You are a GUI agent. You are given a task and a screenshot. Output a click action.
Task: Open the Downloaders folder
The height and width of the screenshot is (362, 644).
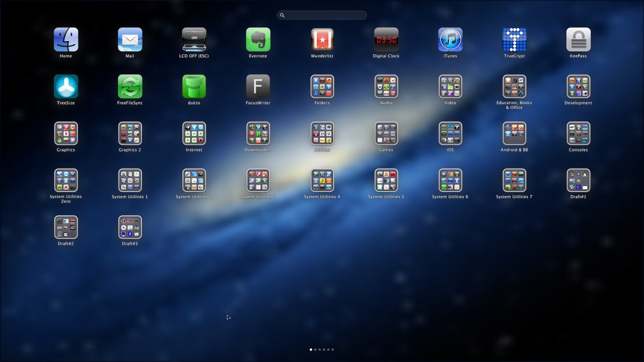click(258, 133)
